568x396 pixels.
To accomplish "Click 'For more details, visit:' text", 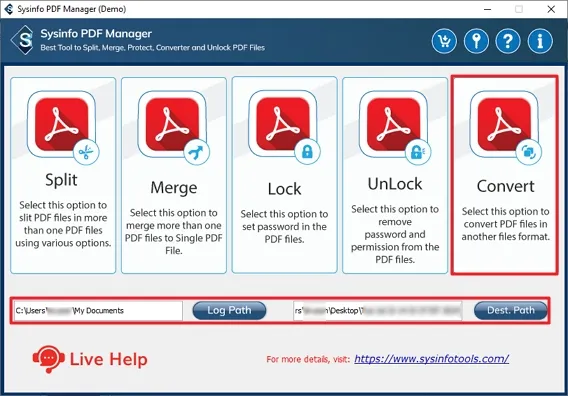I will tap(308, 359).
